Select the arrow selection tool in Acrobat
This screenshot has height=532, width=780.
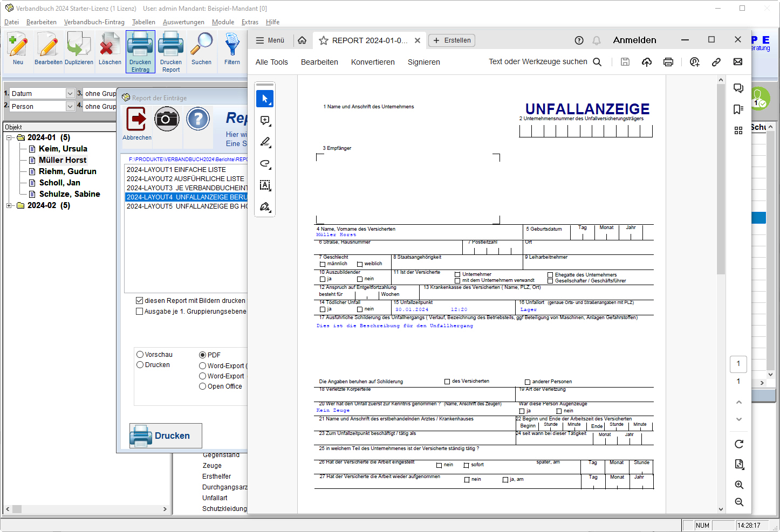[x=265, y=99]
